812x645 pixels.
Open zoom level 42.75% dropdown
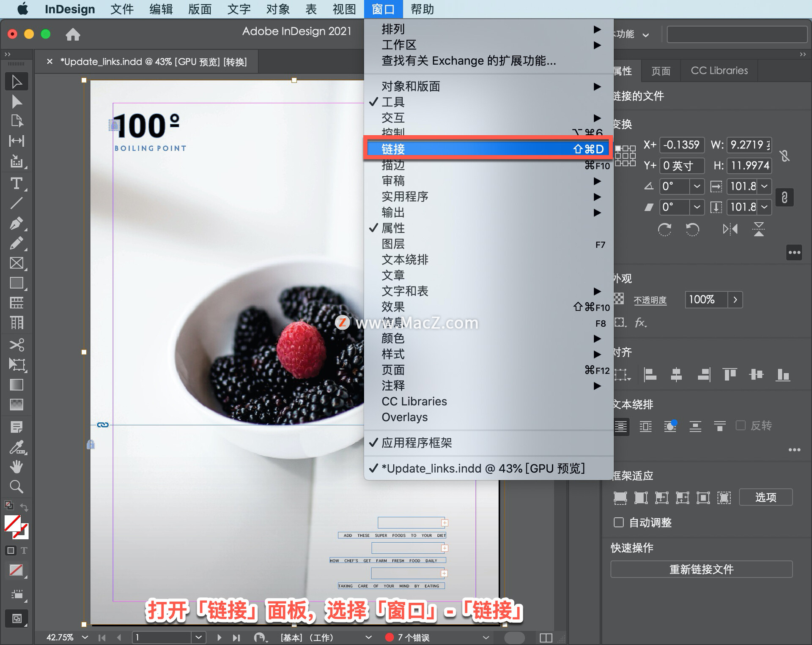pyautogui.click(x=85, y=637)
